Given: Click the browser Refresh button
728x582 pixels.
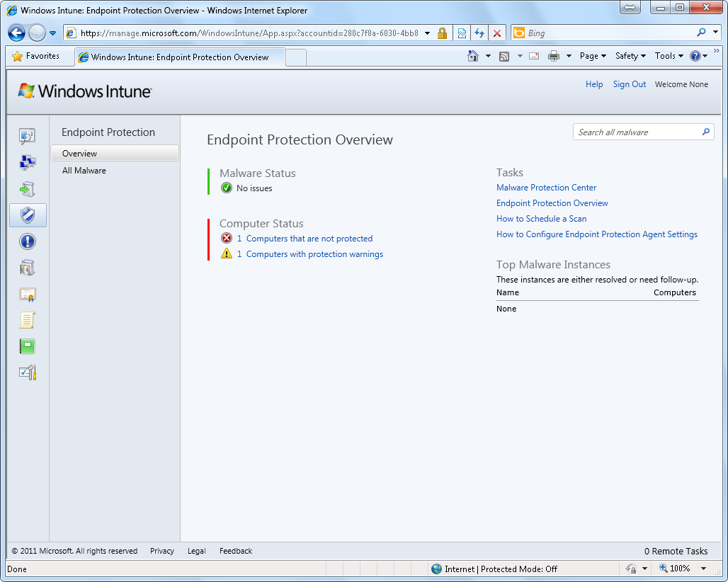Looking at the screenshot, I should 479,33.
